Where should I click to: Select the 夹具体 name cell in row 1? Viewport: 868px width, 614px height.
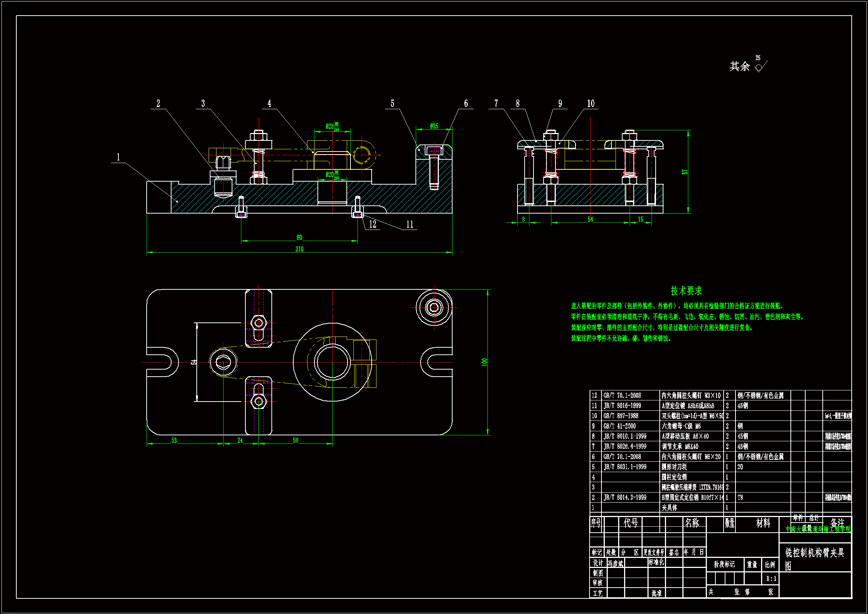click(669, 507)
